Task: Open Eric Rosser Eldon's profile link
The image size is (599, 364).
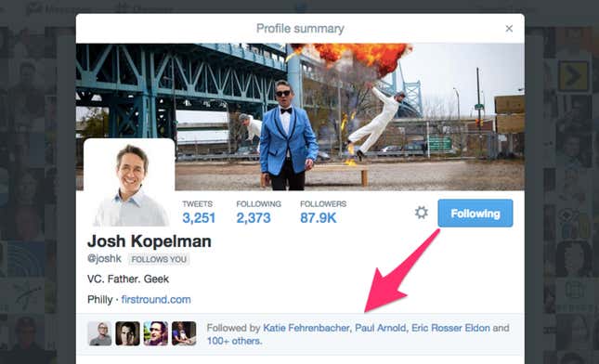Action: click(x=450, y=328)
